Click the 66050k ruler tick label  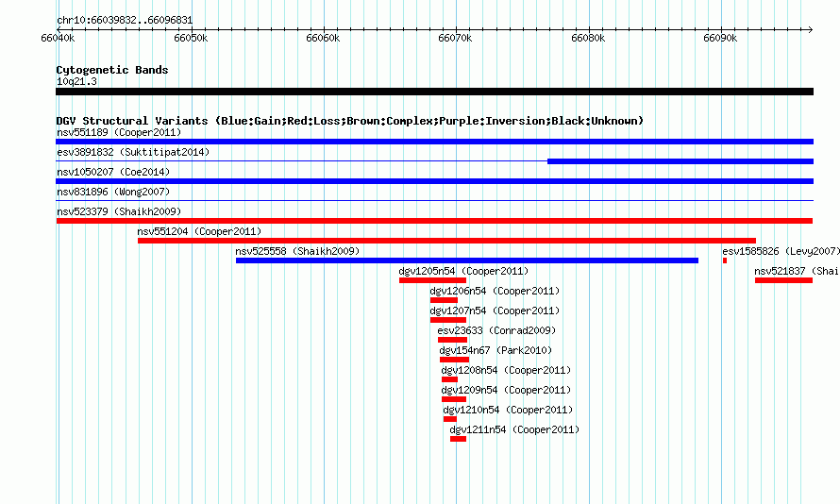point(191,38)
